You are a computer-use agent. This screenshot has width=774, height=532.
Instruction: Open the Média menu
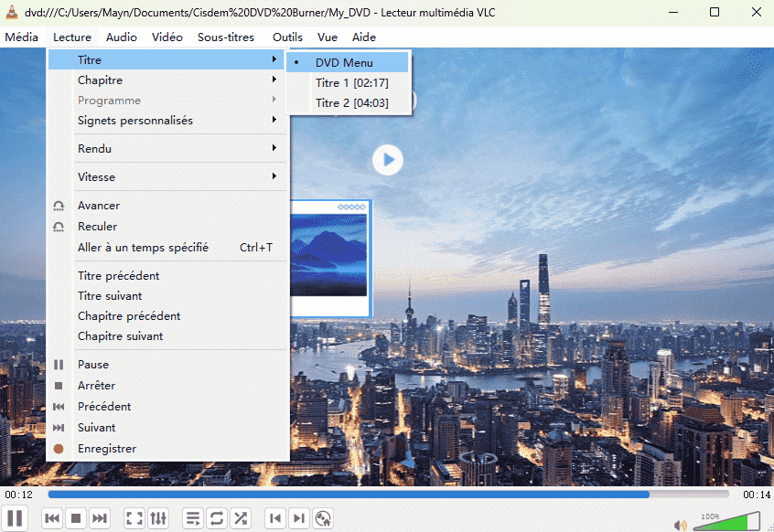tap(21, 37)
